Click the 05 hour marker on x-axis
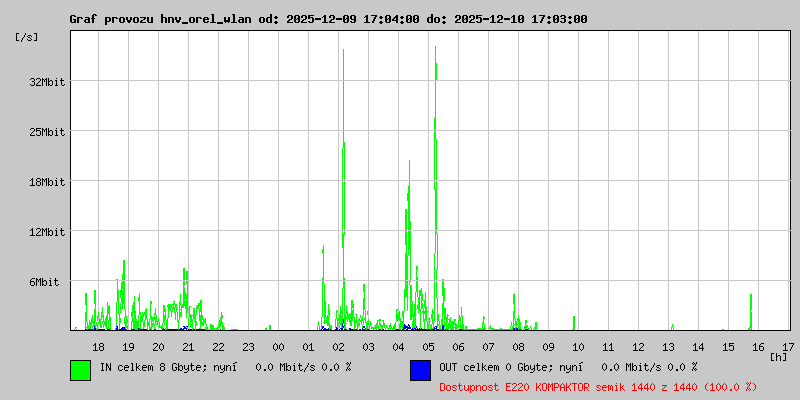Screen dimensions: 800x400 [x=428, y=346]
